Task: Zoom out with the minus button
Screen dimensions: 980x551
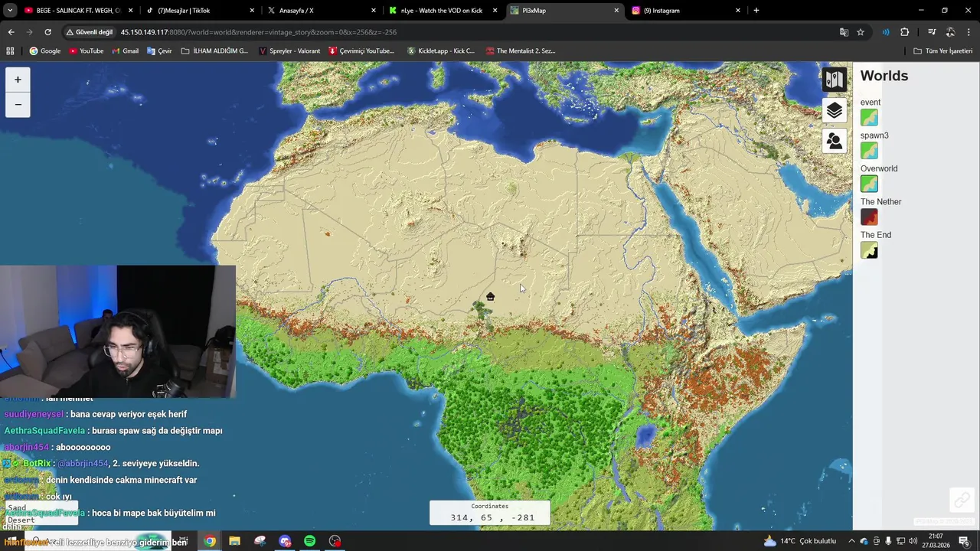Action: pos(18,105)
